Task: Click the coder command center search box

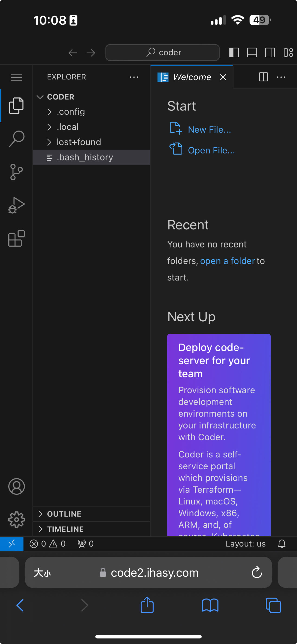Action: pos(162,52)
